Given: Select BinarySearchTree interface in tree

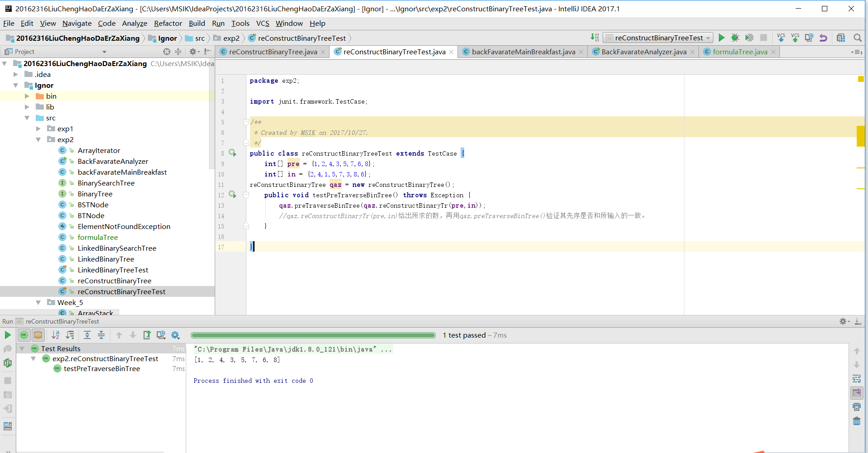Looking at the screenshot, I should click(106, 183).
